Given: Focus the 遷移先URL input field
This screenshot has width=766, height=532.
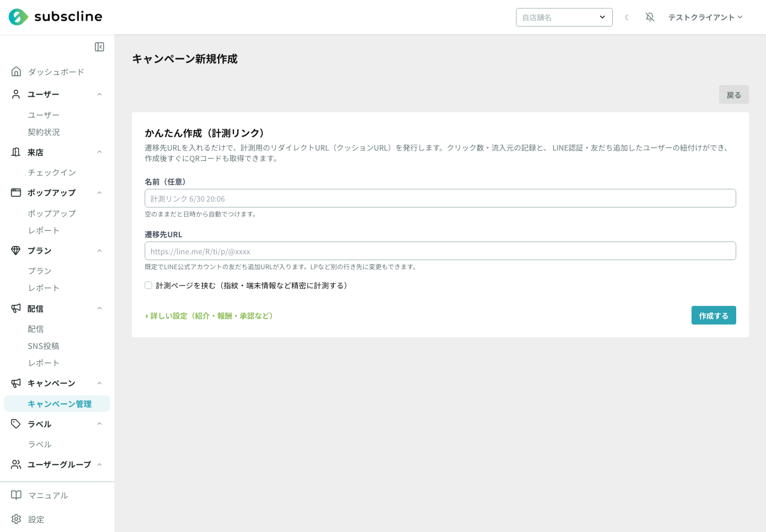Looking at the screenshot, I should (x=440, y=251).
